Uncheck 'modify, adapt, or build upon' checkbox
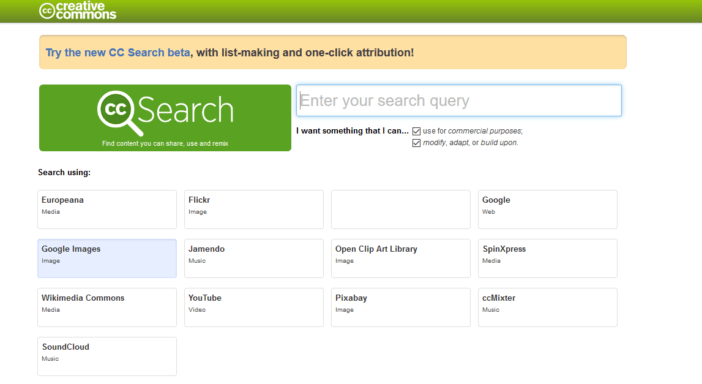This screenshot has height=384, width=702. 416,143
